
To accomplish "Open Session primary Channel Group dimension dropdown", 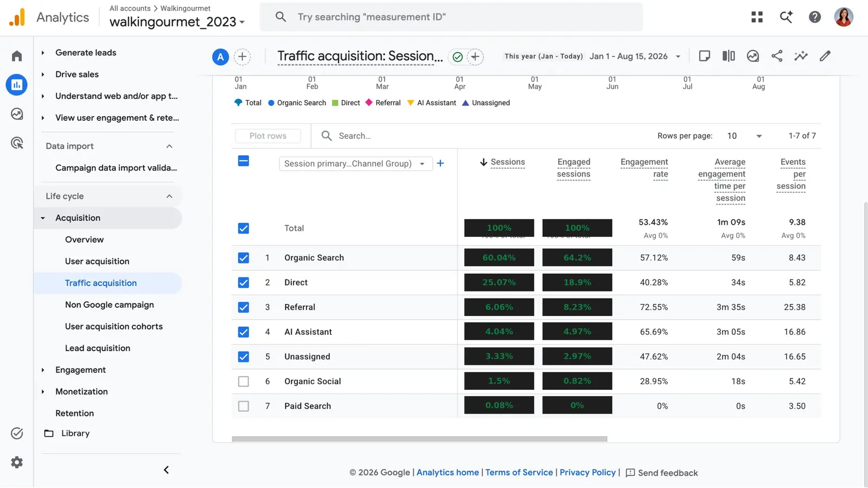I will (x=355, y=163).
